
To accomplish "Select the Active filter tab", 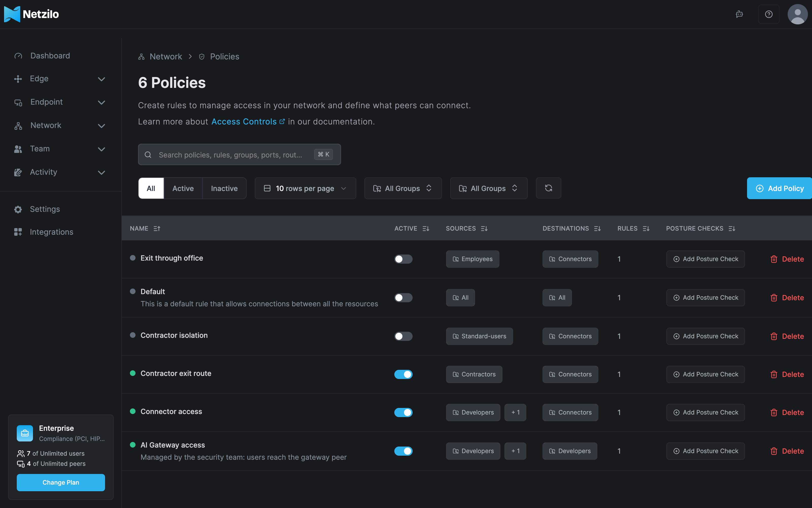I will point(183,188).
